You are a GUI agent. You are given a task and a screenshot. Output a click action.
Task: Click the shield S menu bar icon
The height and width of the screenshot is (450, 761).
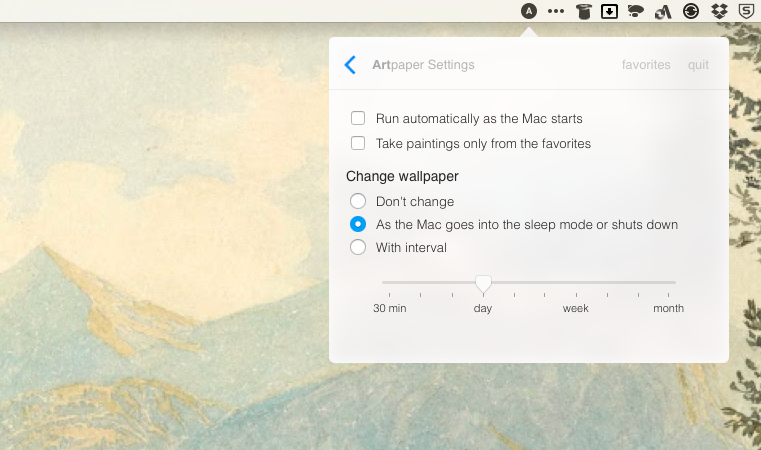pyautogui.click(x=746, y=11)
